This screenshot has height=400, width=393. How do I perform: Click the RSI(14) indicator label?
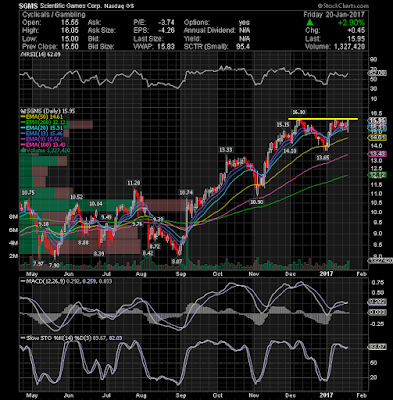41,54
